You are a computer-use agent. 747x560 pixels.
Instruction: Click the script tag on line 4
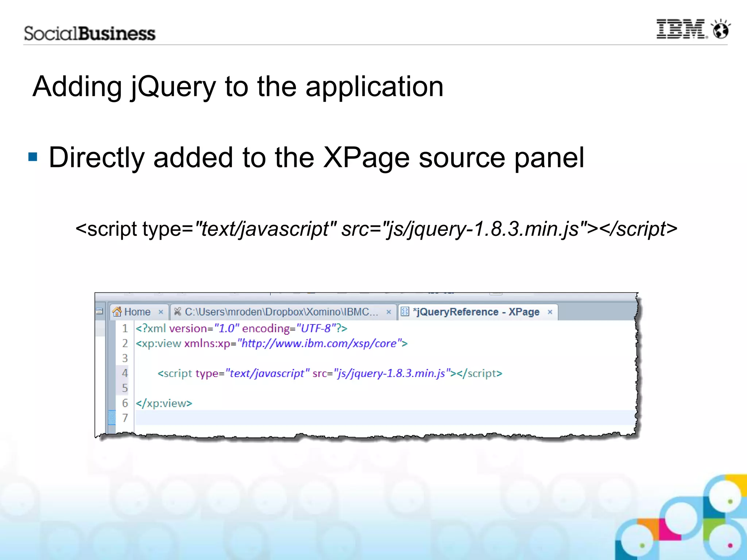pos(330,373)
